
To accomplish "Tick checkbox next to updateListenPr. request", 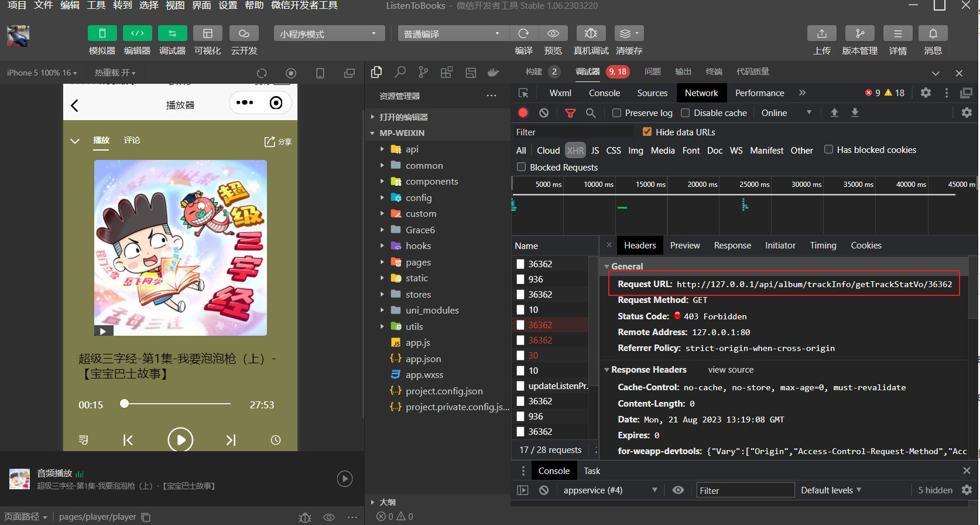I will (520, 386).
